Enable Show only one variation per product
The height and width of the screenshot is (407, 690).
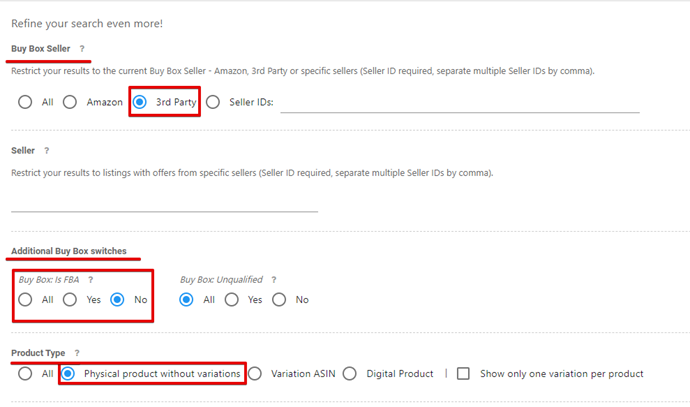[x=463, y=373]
